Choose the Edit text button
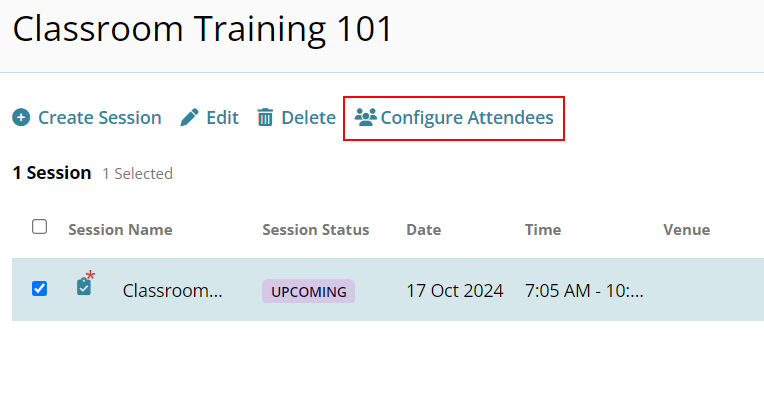 223,117
